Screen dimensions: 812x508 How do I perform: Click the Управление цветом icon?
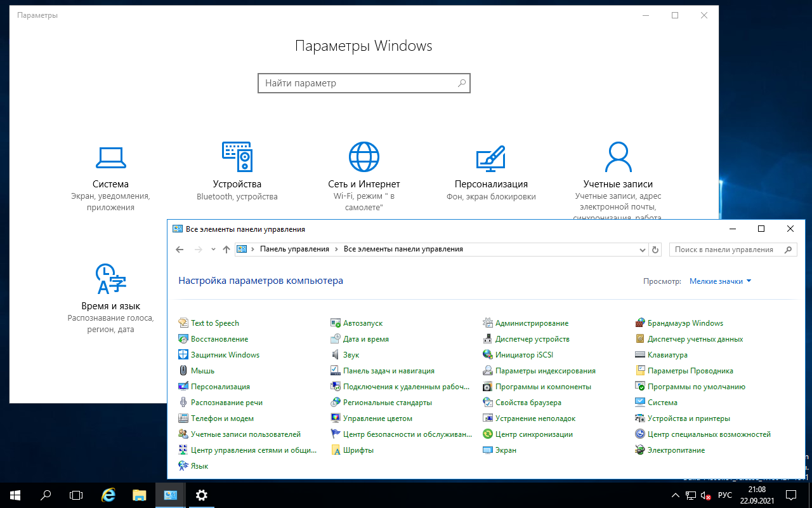click(336, 418)
